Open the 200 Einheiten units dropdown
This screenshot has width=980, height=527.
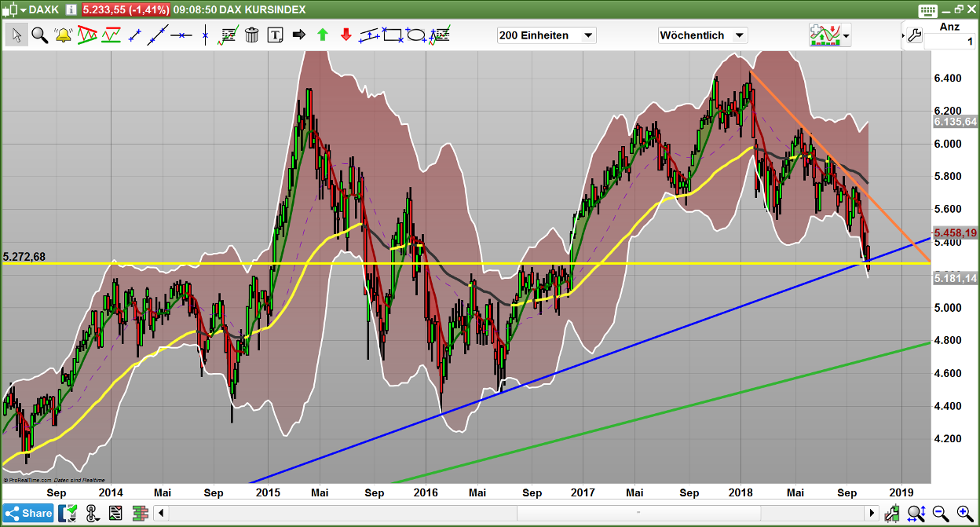point(547,35)
